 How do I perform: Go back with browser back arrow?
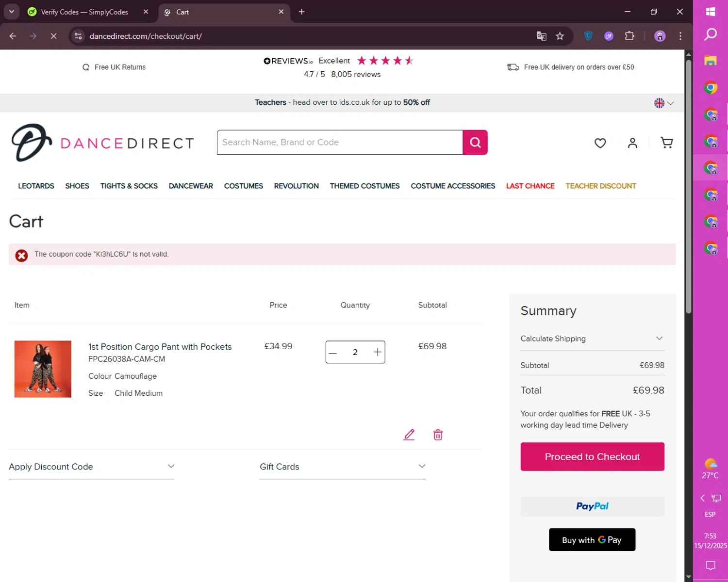(13, 36)
